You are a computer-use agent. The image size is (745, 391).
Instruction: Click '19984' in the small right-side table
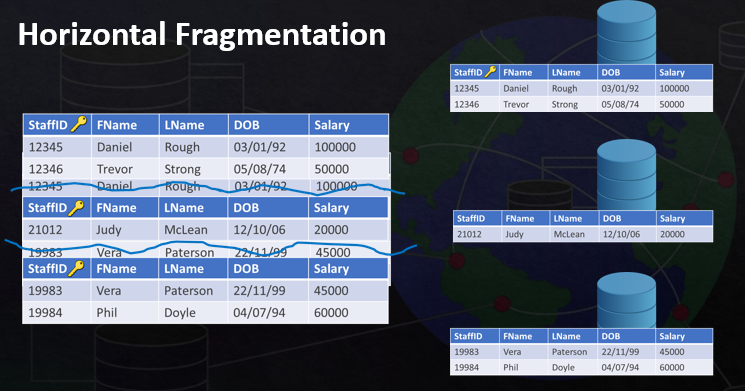467,368
